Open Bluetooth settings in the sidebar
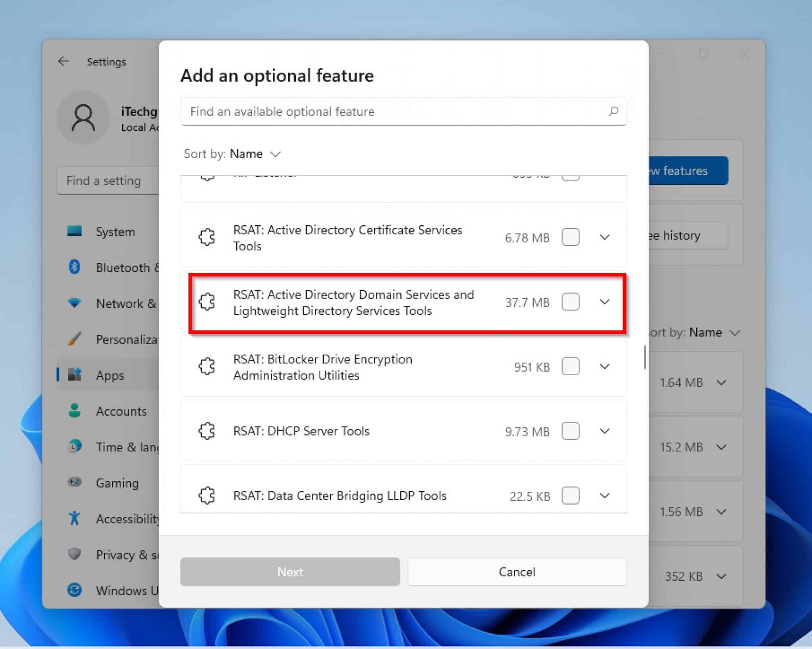 [x=108, y=267]
